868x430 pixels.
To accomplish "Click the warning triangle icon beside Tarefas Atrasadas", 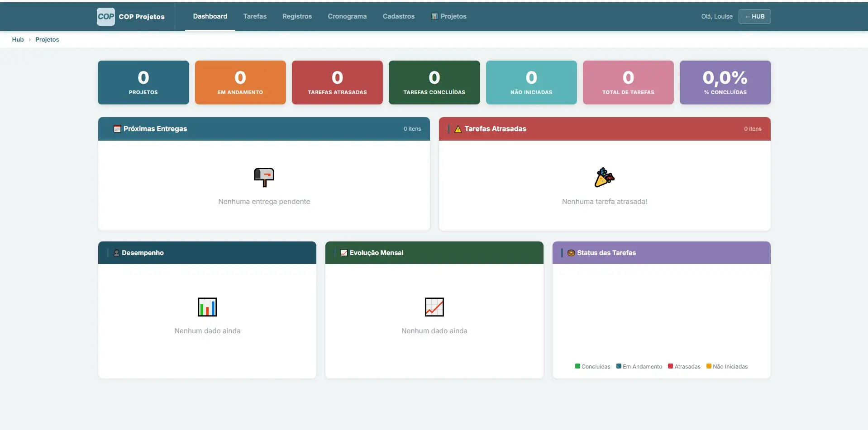I will (458, 129).
